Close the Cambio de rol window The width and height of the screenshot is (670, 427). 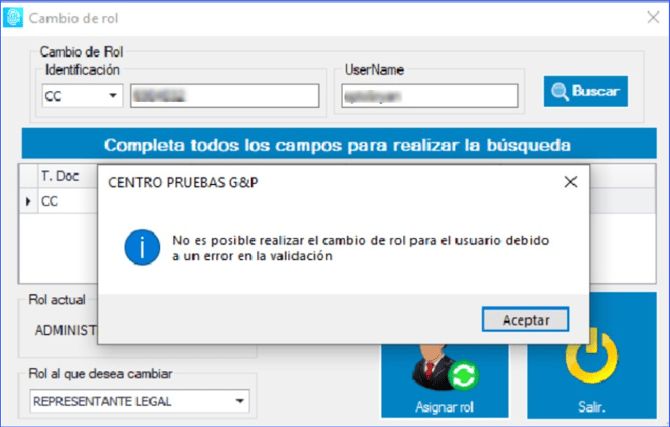pos(653,18)
